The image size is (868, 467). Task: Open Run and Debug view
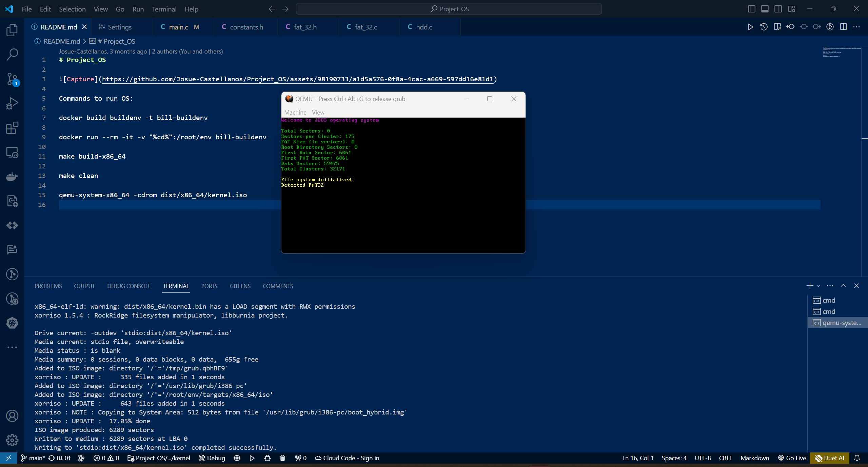click(12, 103)
